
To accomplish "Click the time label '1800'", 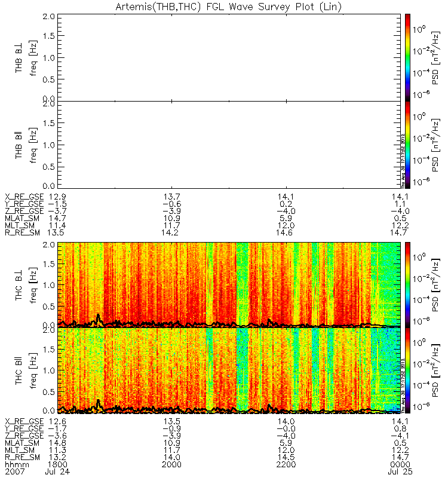I will pos(57,465).
